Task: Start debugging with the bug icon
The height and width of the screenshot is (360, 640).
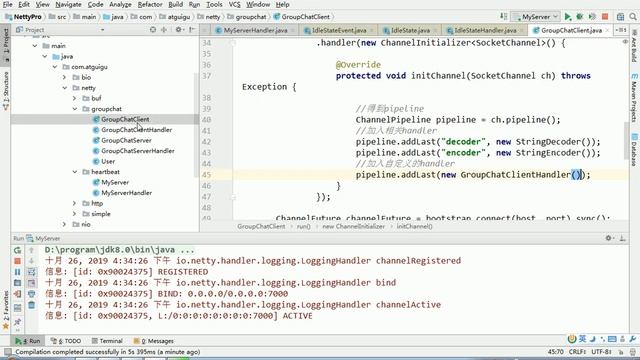Action: [580, 17]
